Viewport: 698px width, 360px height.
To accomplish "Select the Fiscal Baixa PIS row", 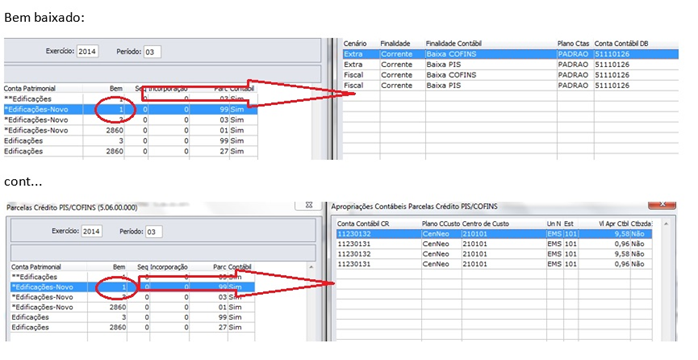I will coord(510,85).
